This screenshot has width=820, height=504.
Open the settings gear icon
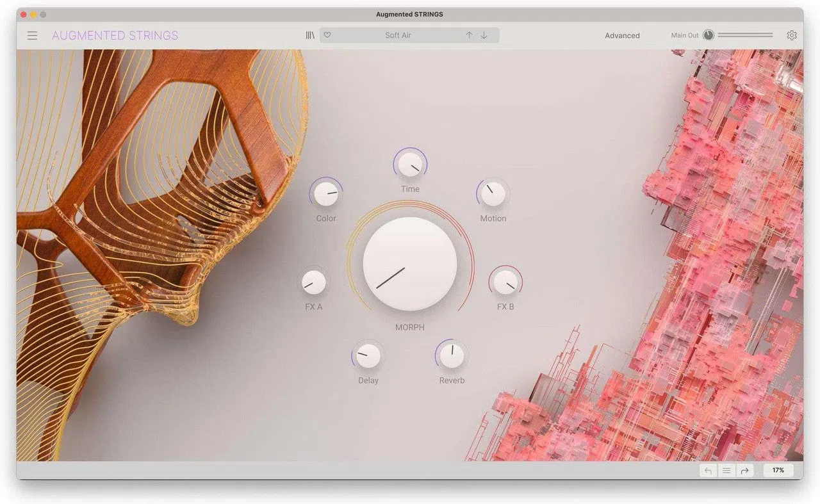(792, 35)
